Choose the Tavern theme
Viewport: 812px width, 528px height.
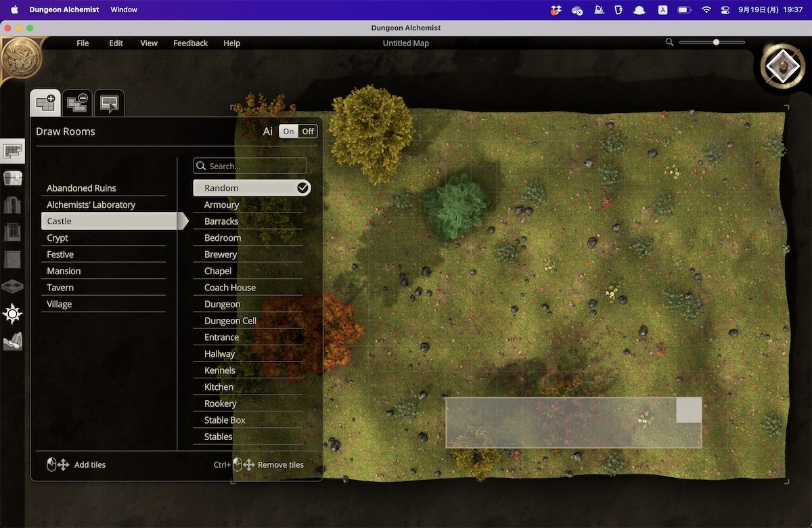tap(60, 288)
